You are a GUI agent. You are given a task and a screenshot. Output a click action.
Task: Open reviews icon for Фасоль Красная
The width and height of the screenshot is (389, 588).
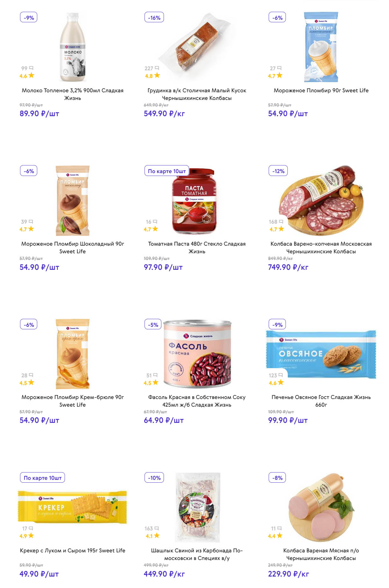(155, 375)
